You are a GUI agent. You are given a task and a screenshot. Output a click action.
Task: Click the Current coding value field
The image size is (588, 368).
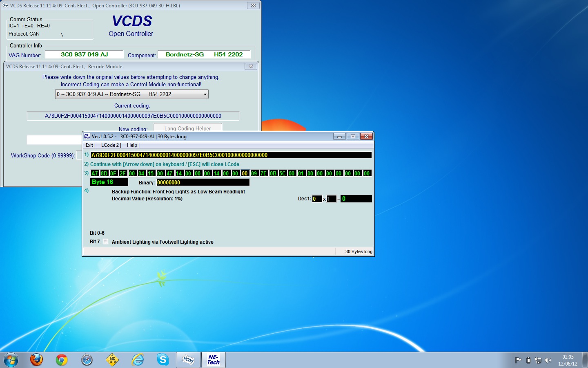pyautogui.click(x=133, y=116)
